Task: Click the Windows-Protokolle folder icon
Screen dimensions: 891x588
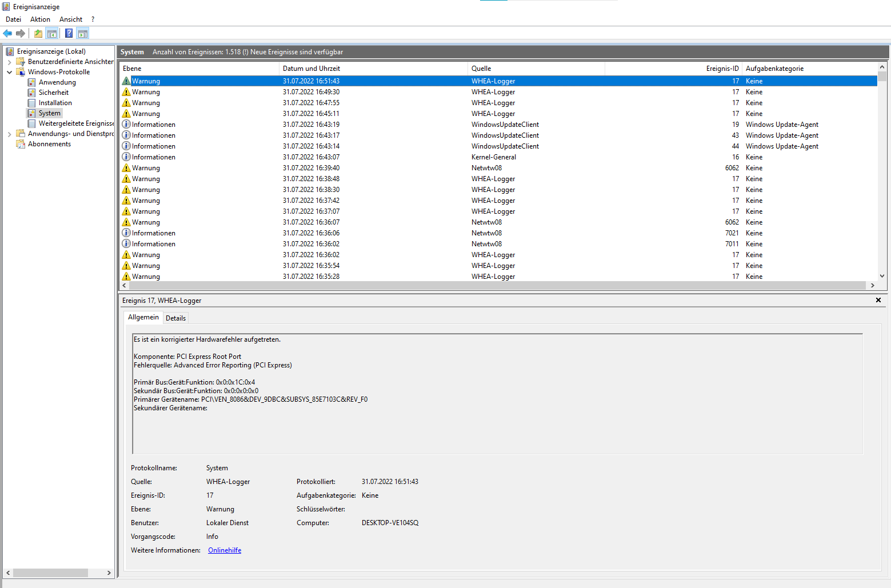Action: point(21,72)
